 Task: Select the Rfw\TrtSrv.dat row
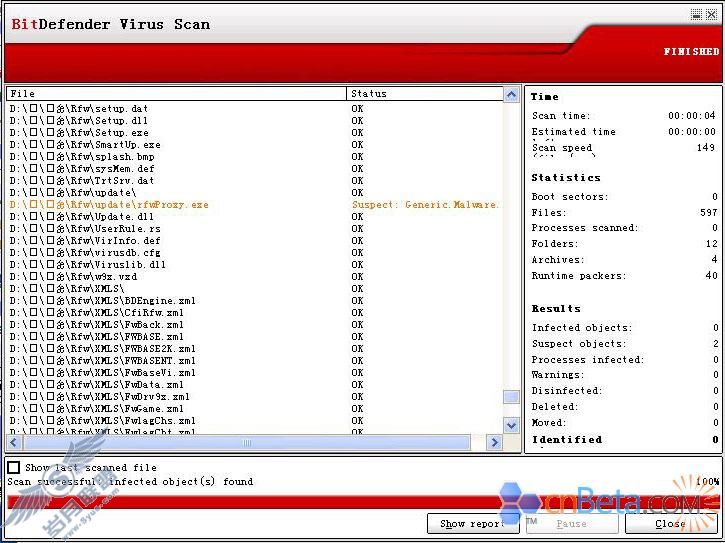(x=255, y=180)
